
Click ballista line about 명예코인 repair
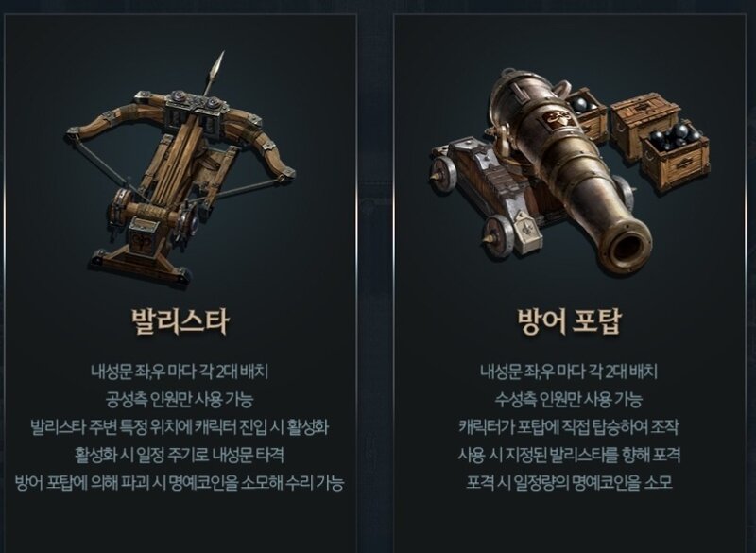(180, 482)
